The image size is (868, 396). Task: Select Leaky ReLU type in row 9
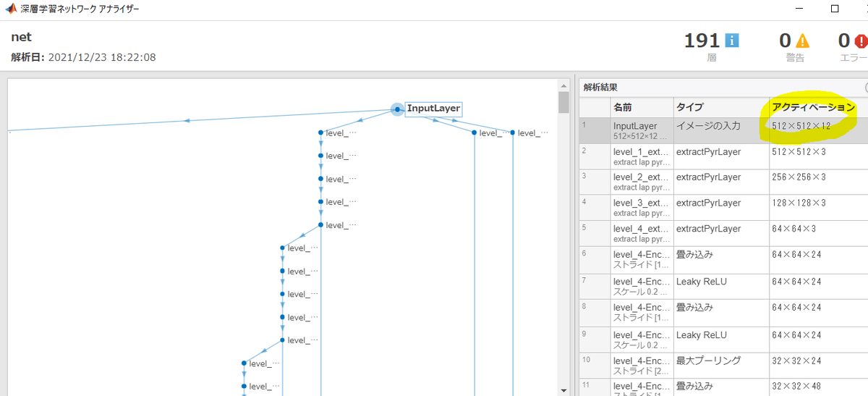point(721,339)
